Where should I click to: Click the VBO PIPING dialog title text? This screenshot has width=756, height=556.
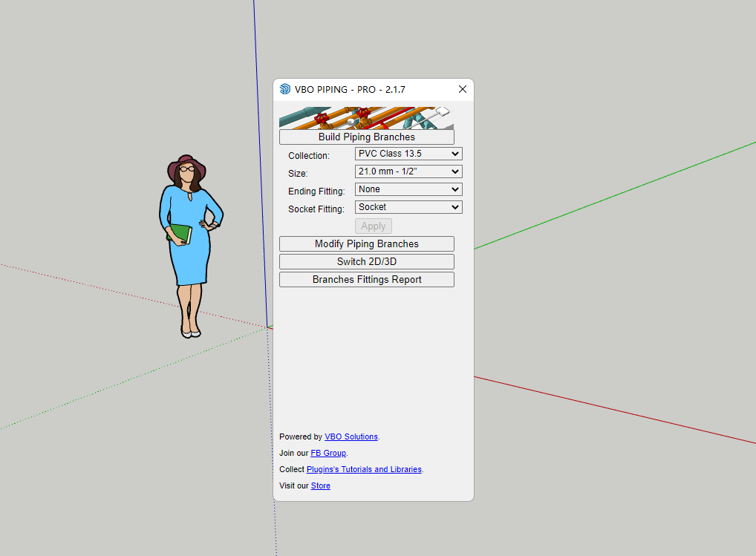[350, 89]
